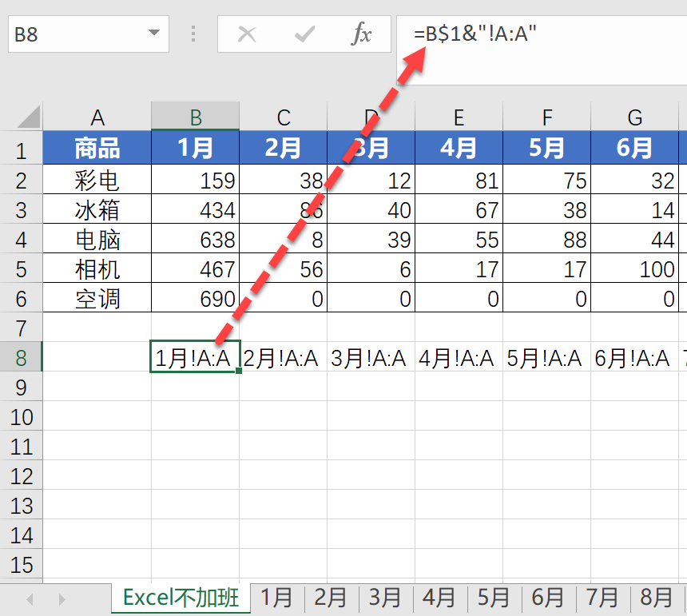Screen dimensions: 687x616
Task: Click the cell containing 3月!A:A
Action: tap(371, 357)
